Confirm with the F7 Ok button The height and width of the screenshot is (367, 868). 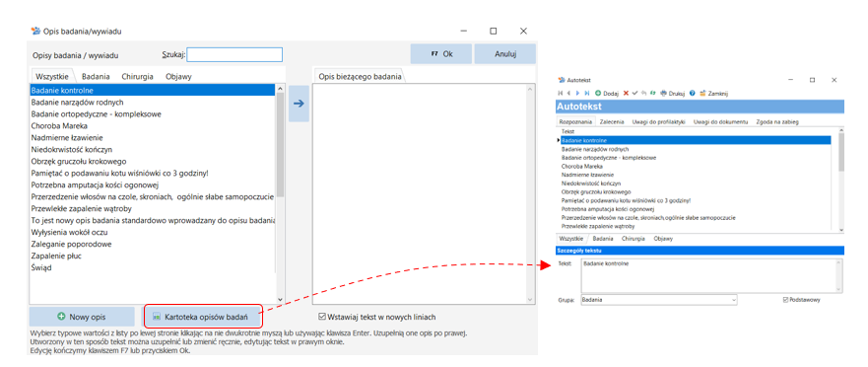[441, 54]
